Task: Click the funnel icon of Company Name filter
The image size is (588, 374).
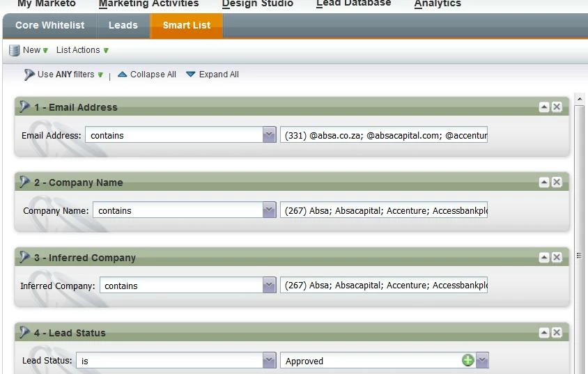Action: click(24, 182)
